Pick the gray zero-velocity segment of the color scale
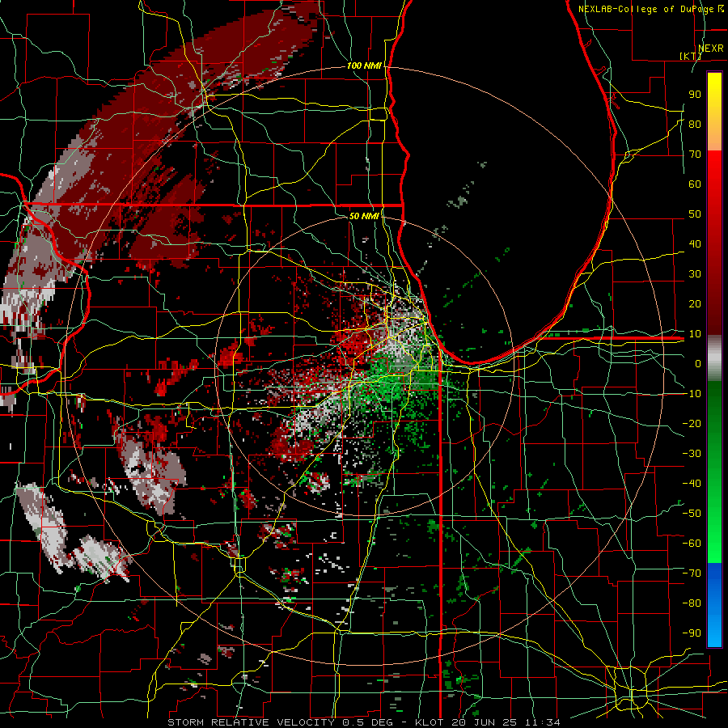728x728 pixels. coord(714,360)
